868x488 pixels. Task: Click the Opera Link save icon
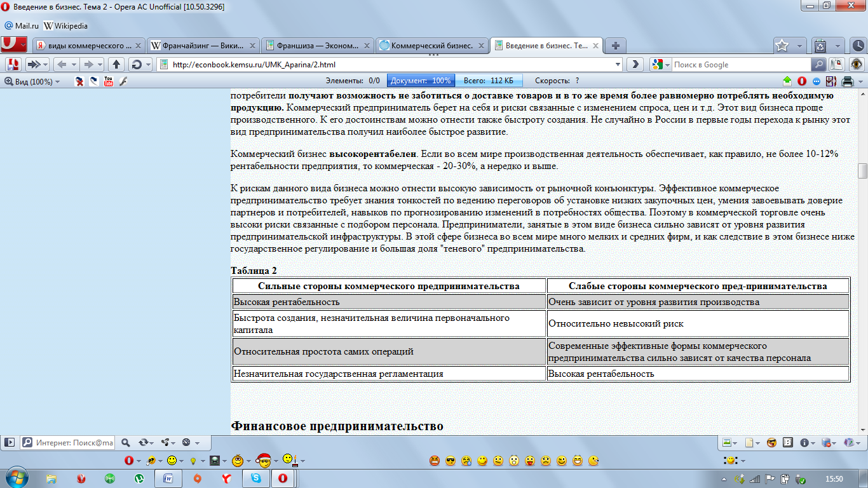[x=13, y=65]
